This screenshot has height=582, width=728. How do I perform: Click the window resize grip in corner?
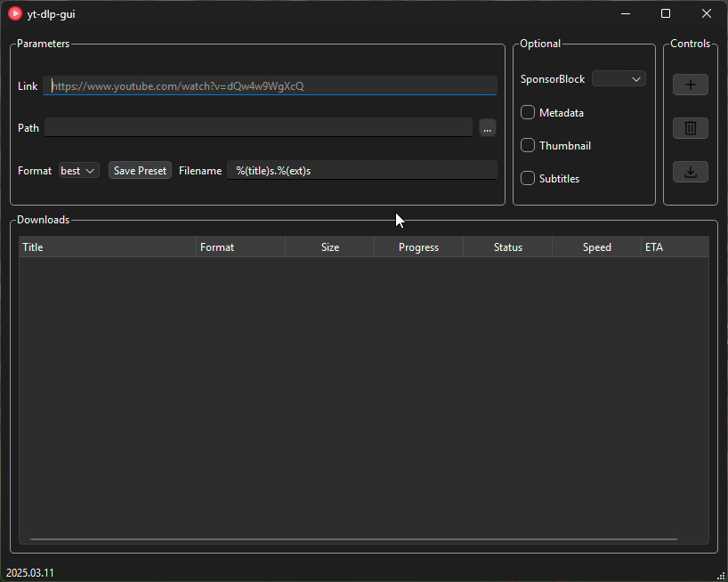[721, 576]
